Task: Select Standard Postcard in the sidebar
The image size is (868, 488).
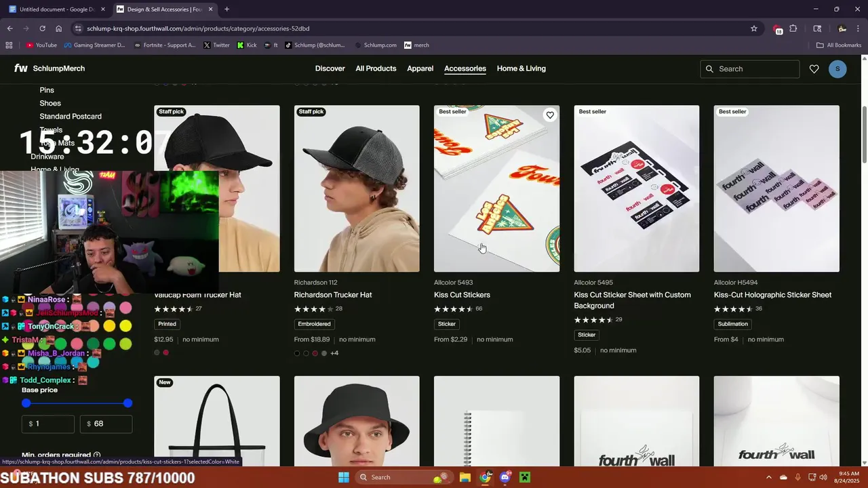Action: click(x=71, y=117)
